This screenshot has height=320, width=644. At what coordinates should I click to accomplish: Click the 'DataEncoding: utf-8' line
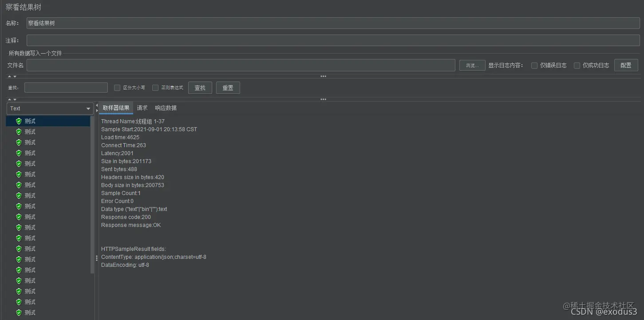[125, 265]
